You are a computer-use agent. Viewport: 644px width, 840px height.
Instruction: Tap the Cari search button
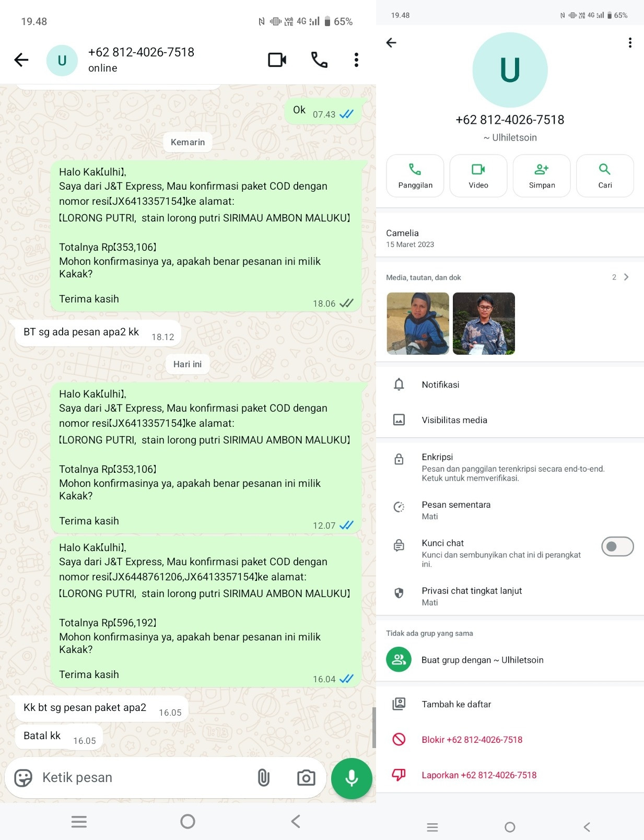click(x=605, y=176)
